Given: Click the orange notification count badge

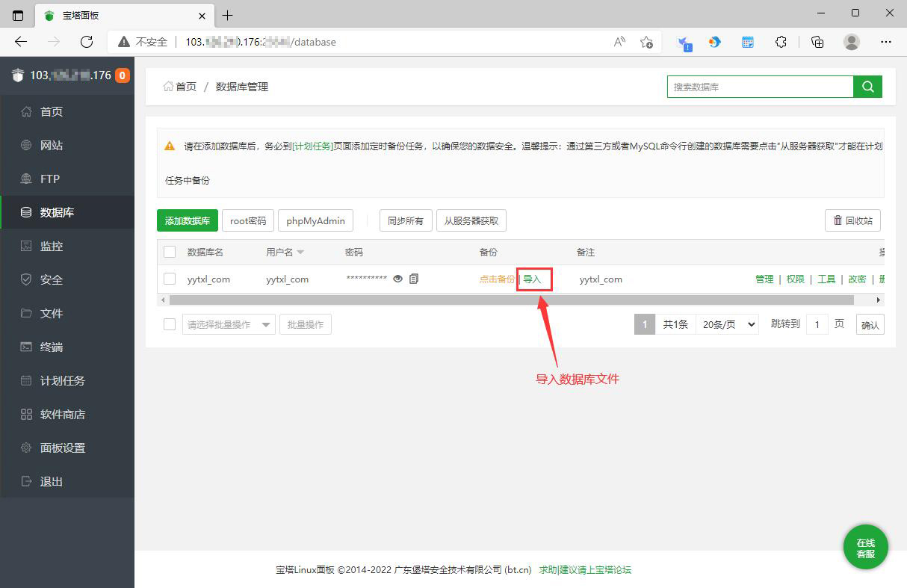Looking at the screenshot, I should click(x=123, y=75).
